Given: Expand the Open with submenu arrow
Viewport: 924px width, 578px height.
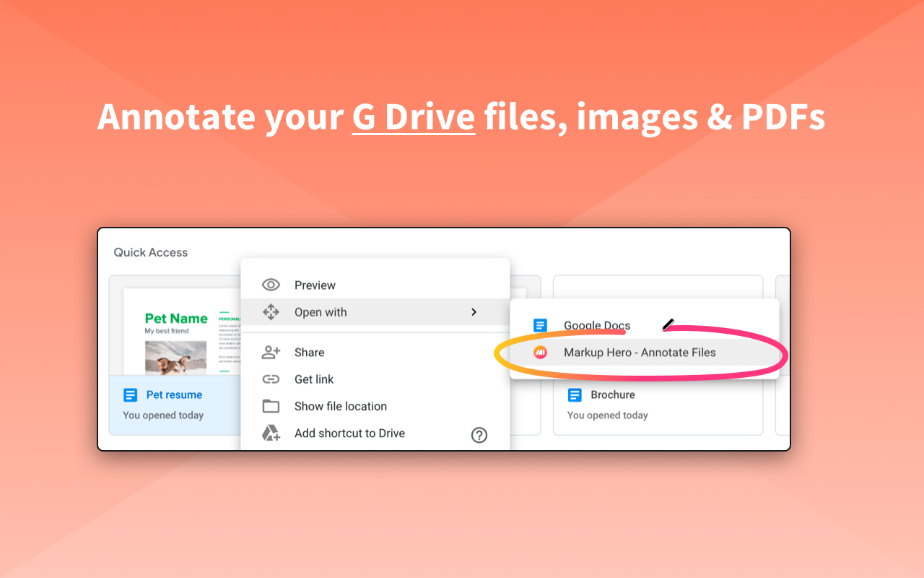Looking at the screenshot, I should point(474,312).
